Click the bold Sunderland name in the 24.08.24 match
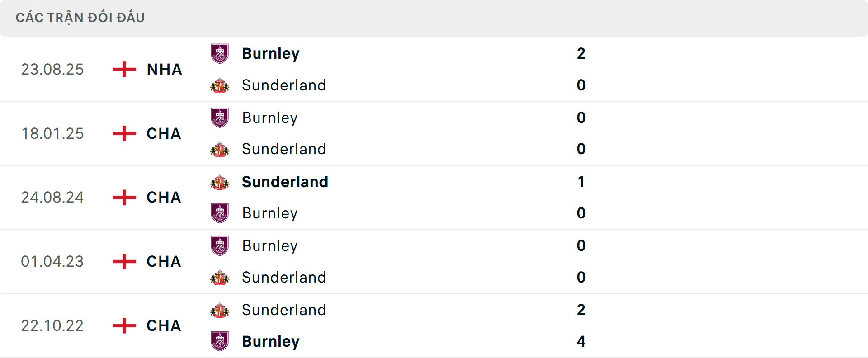The height and width of the screenshot is (358, 868). point(285,181)
